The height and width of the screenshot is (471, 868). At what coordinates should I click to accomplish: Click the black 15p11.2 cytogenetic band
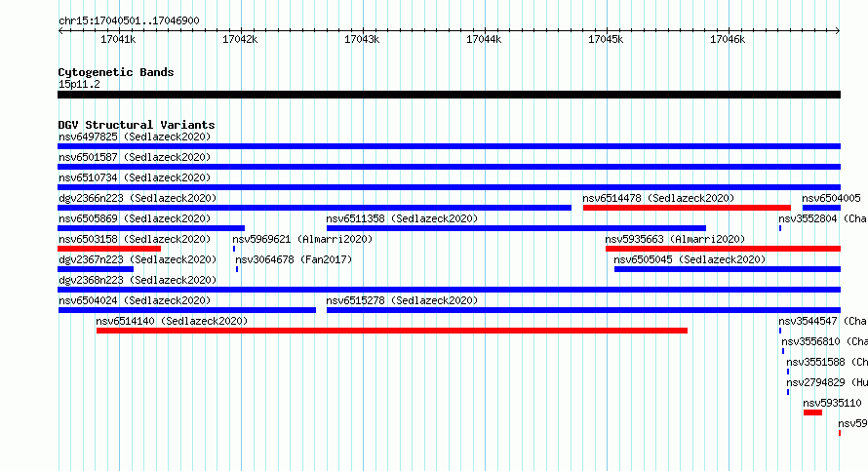pos(449,95)
